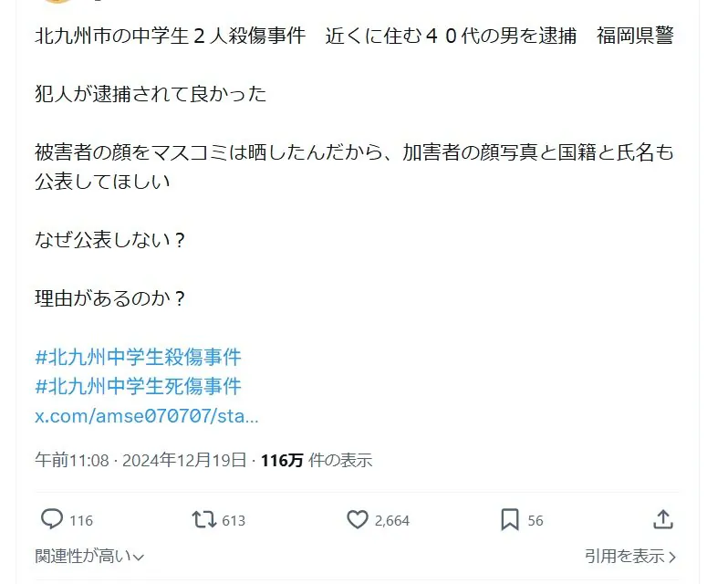Click the reply count 116

point(81,520)
